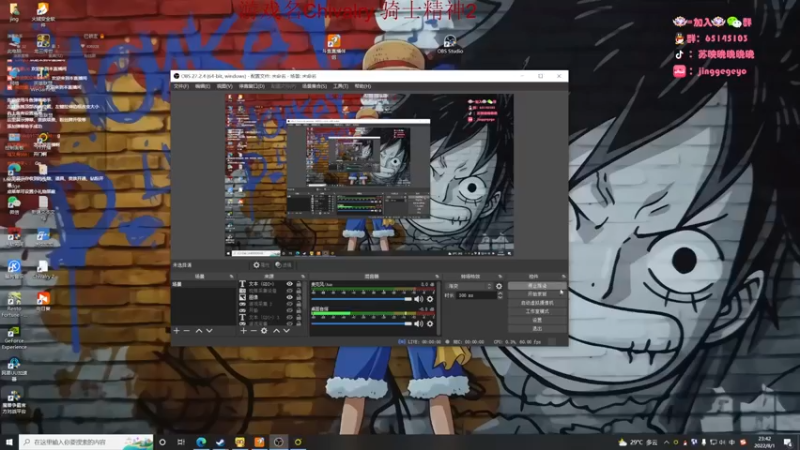This screenshot has height=450, width=800.
Task: Pop out the 控件 dock panel icon
Action: (564, 277)
